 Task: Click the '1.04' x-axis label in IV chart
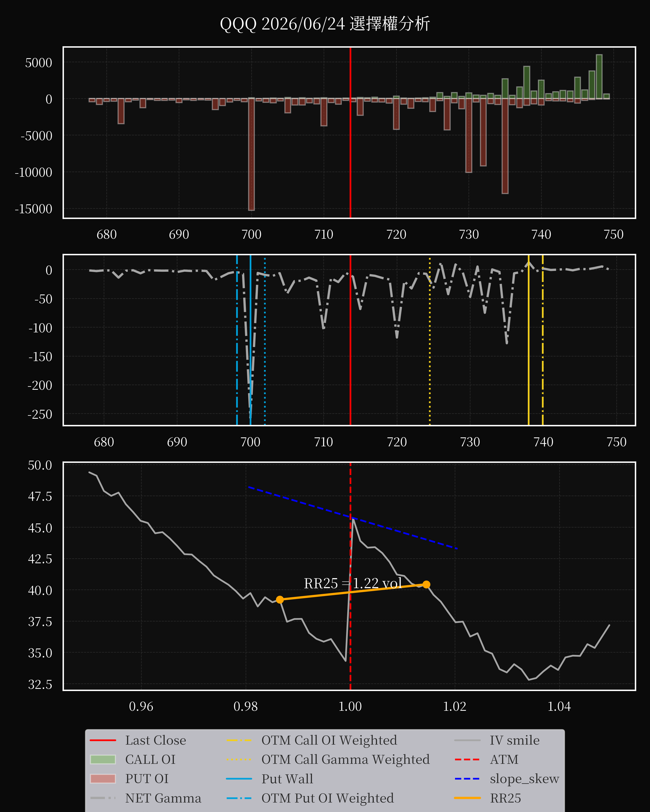[559, 706]
